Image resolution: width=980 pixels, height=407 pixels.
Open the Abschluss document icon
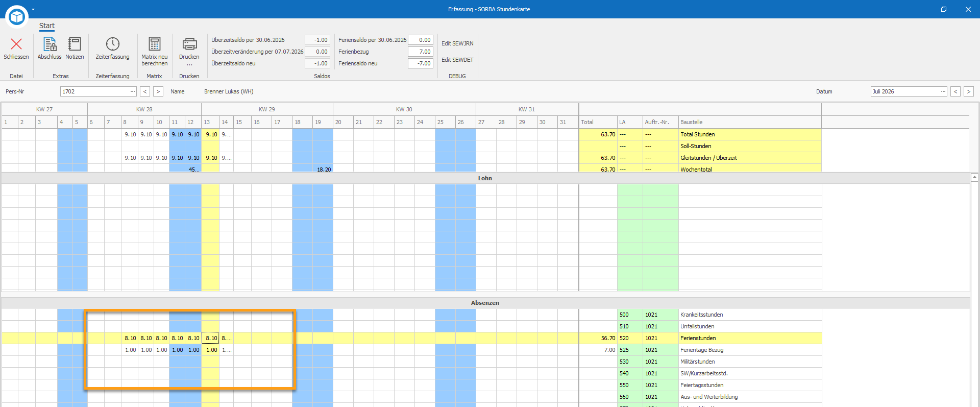(x=50, y=44)
